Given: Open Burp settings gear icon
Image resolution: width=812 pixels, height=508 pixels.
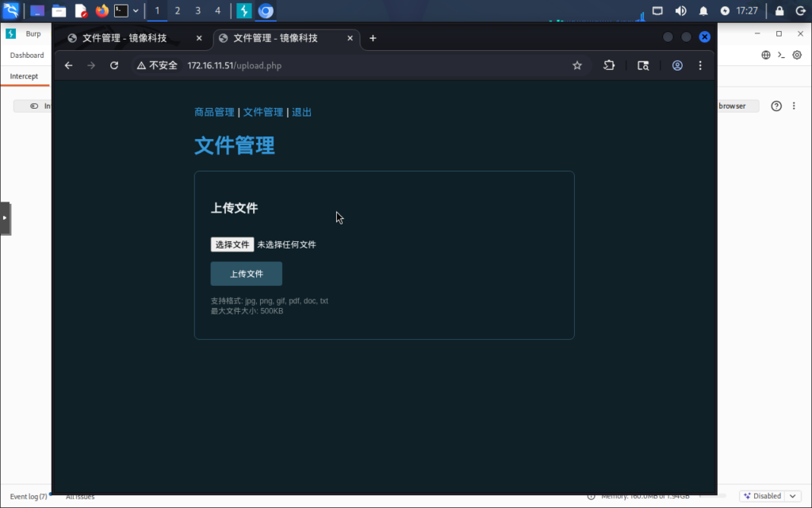Looking at the screenshot, I should point(797,56).
